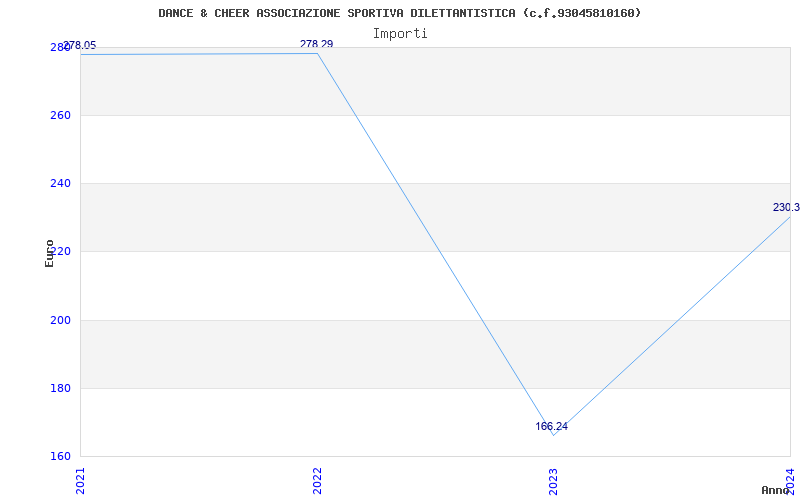Click the 240 y-axis tick label
800x500 pixels.
(60, 183)
